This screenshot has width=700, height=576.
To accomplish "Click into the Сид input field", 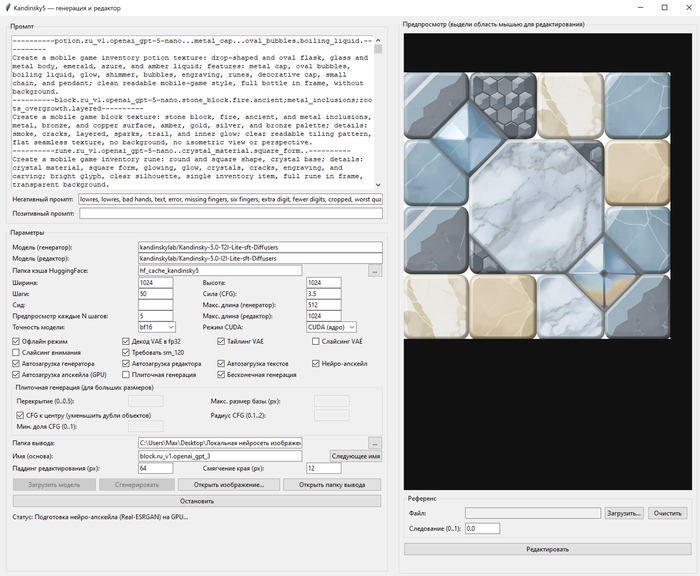I will tap(157, 305).
